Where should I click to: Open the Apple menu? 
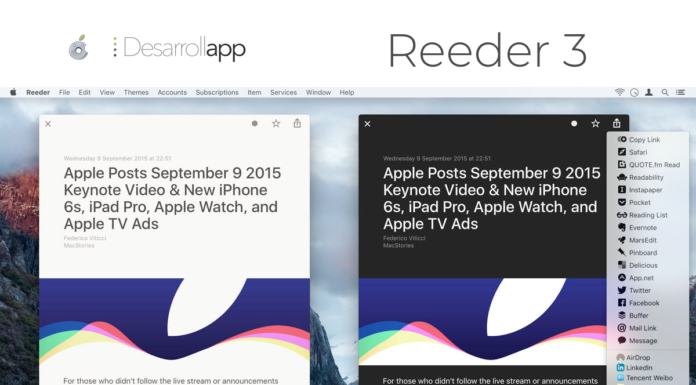tap(13, 92)
